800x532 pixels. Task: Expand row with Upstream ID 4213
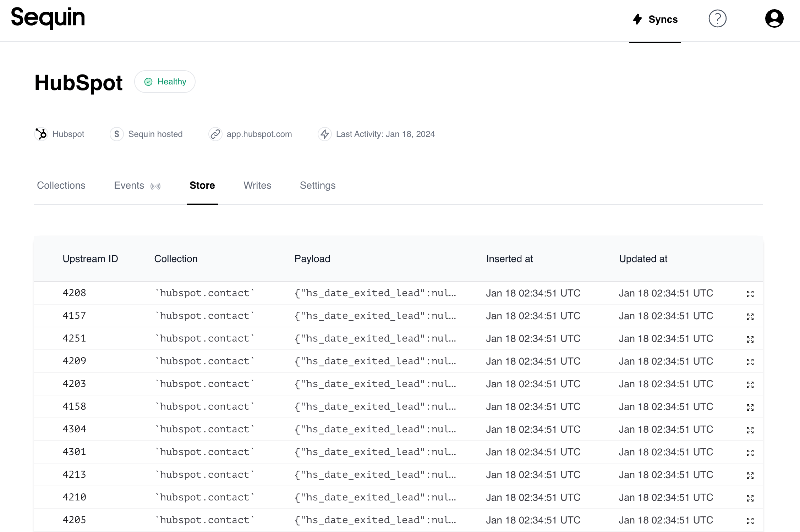(750, 476)
